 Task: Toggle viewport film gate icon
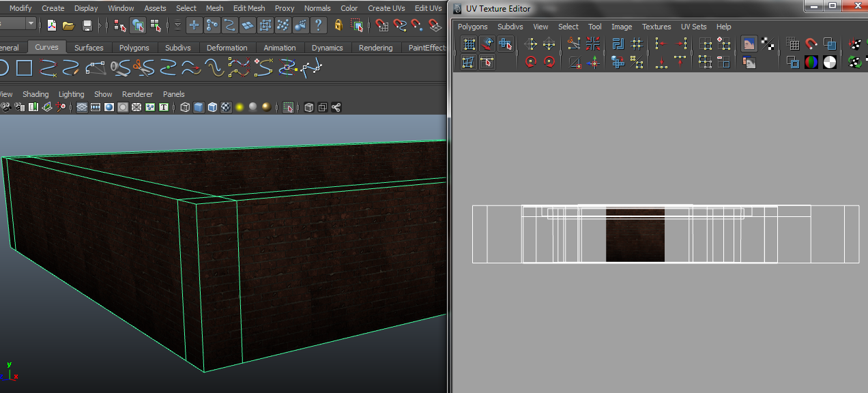click(96, 107)
